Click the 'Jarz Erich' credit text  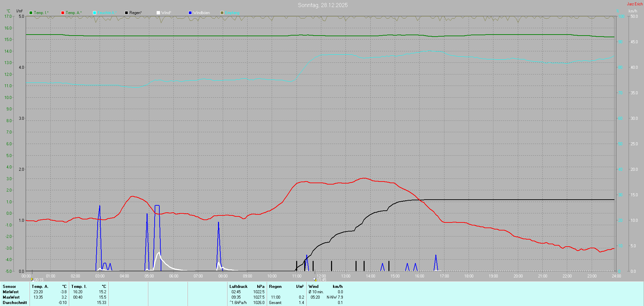click(635, 4)
